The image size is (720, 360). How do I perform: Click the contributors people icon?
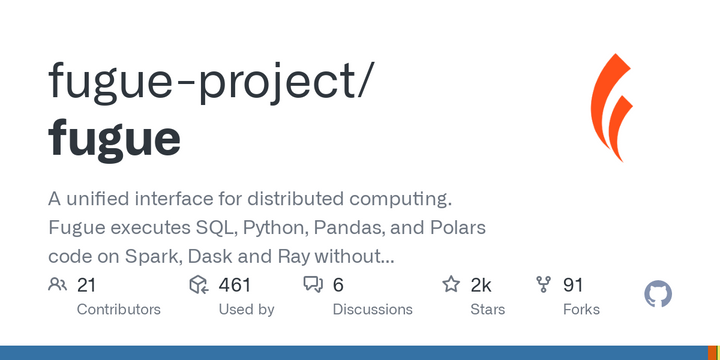[57, 285]
